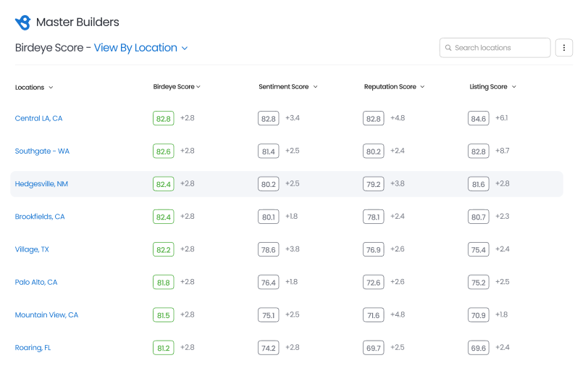Click Central LA's Reputation score 82.8
The image size is (588, 379).
coord(374,118)
